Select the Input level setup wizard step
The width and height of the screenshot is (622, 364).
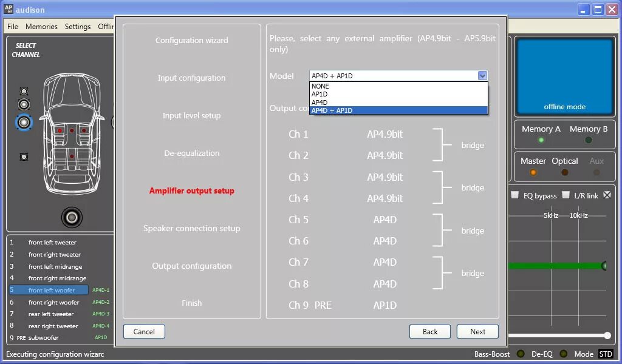coord(191,116)
